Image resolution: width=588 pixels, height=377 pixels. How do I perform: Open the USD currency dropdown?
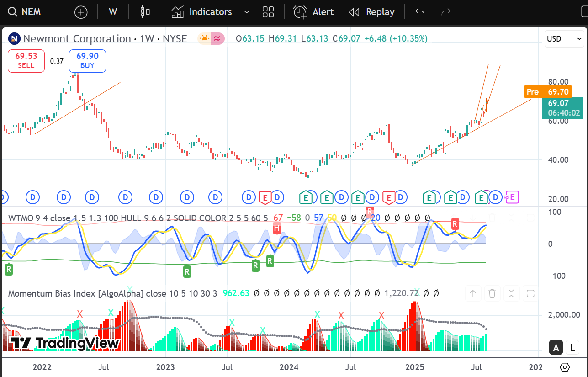click(564, 39)
